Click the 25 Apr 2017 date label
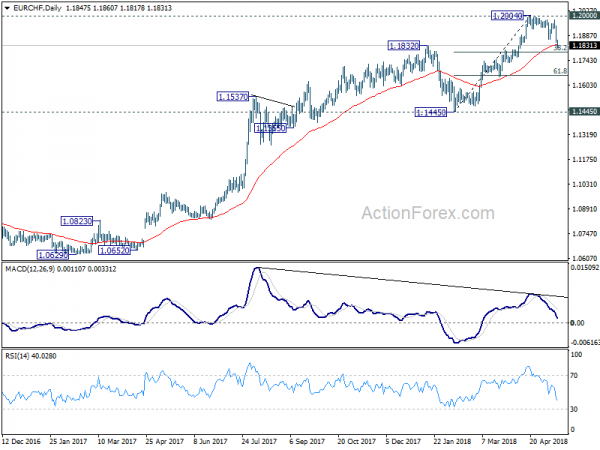Image resolution: width=600 pixels, height=450 pixels. [x=165, y=442]
